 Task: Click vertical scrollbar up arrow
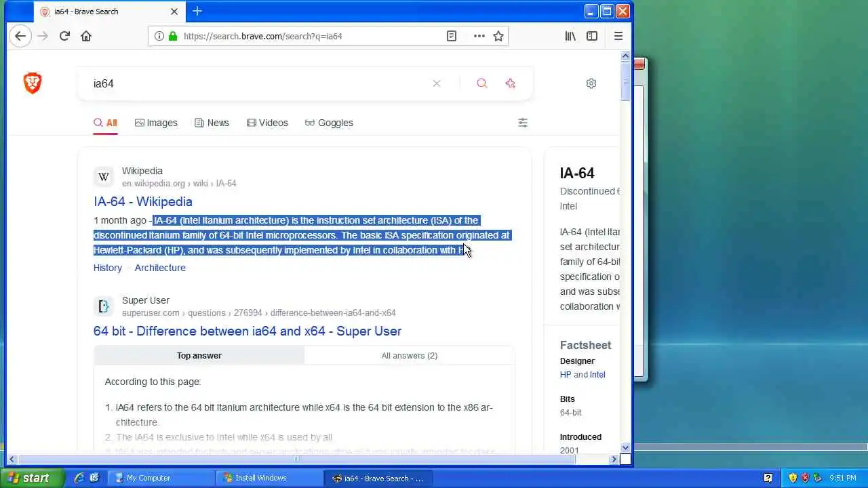tap(626, 56)
